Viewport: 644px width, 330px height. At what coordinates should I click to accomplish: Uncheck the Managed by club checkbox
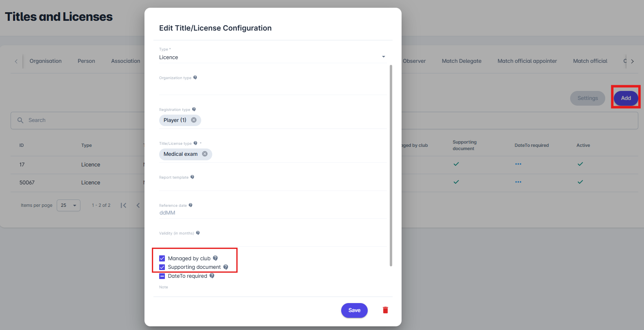pyautogui.click(x=162, y=258)
